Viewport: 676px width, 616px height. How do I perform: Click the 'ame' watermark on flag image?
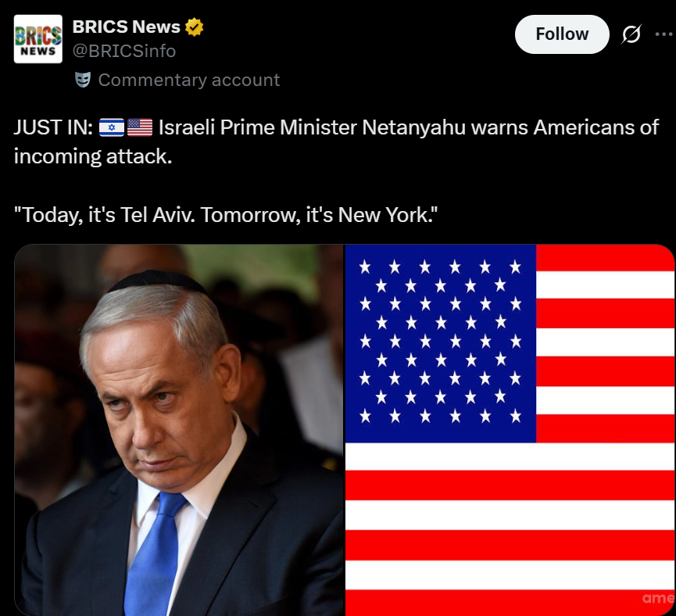[x=658, y=598]
